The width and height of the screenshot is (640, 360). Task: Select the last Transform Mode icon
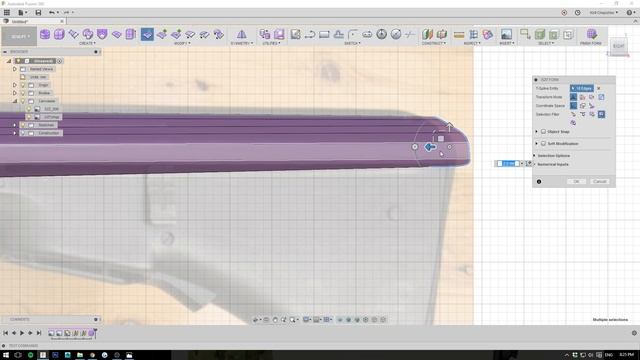(601, 97)
